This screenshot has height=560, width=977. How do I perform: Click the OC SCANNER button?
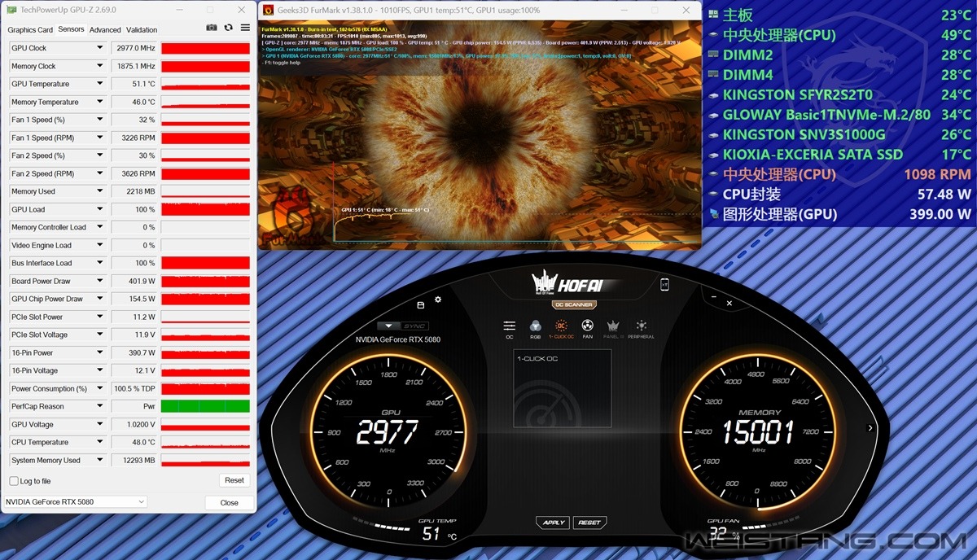[574, 304]
